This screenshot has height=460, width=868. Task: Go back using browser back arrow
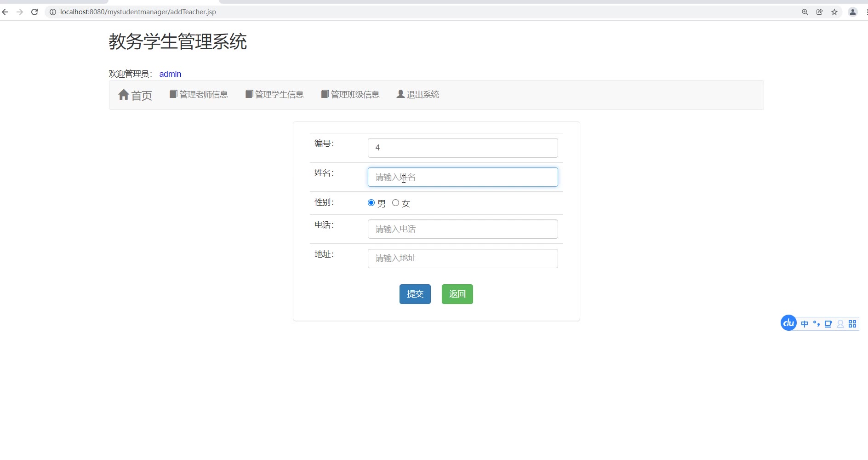tap(6, 12)
